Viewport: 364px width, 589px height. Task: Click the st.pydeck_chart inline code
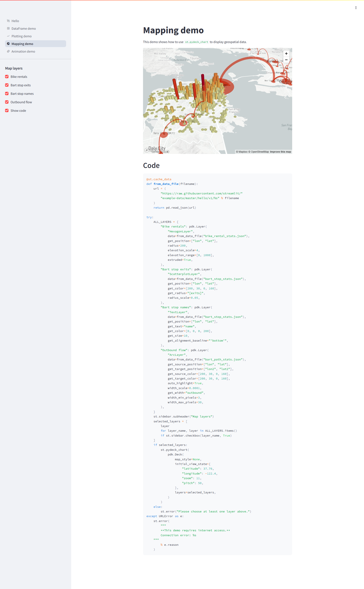pyautogui.click(x=196, y=42)
